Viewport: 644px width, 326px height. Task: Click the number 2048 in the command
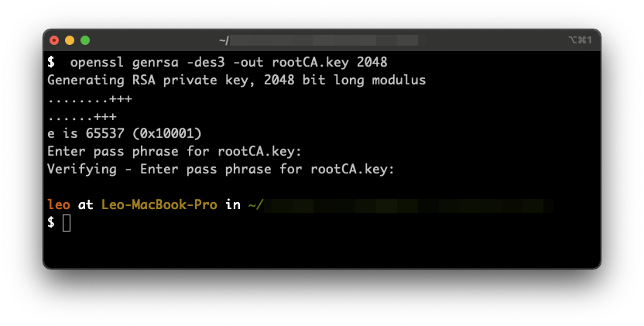[x=372, y=63]
